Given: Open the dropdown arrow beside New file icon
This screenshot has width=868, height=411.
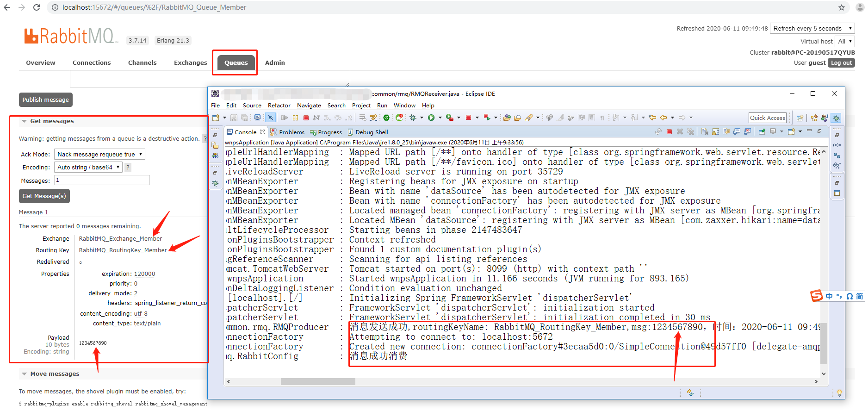Looking at the screenshot, I should coord(224,118).
